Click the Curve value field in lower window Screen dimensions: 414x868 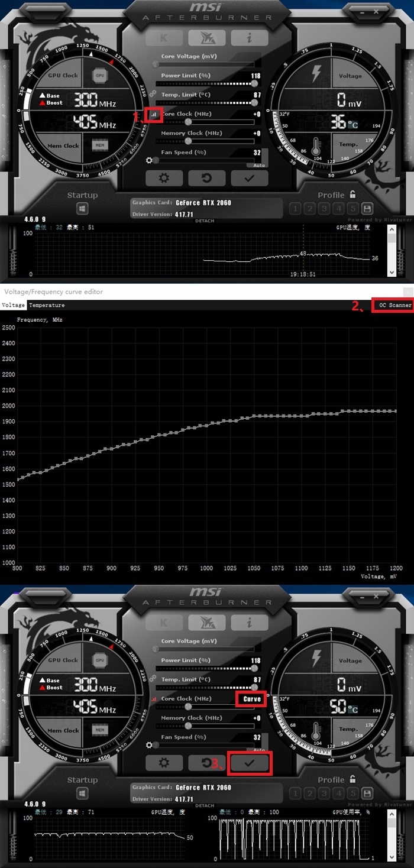point(252,699)
